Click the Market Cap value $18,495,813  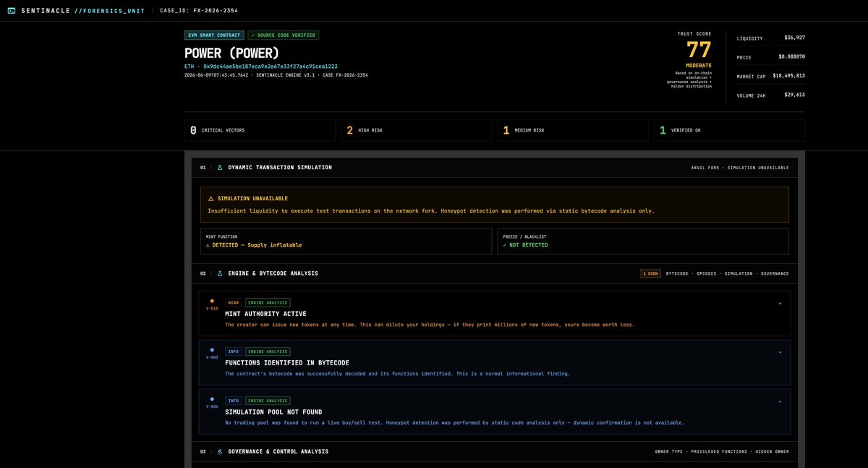tap(788, 75)
